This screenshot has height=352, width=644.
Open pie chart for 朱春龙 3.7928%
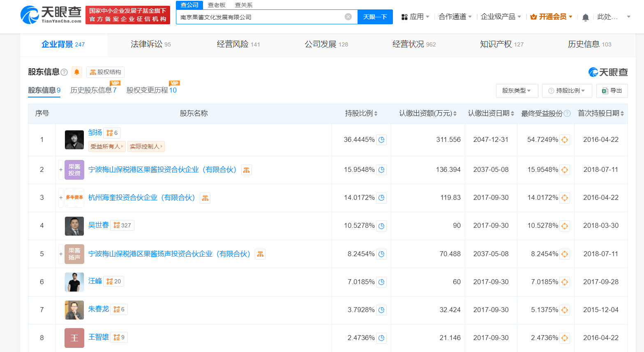[381, 310]
